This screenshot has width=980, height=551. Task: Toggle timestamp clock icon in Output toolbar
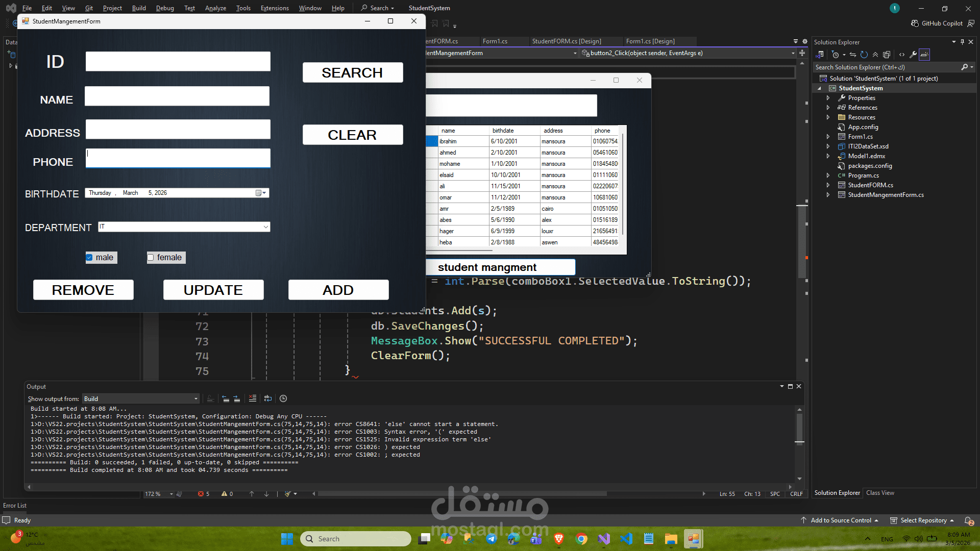pos(283,398)
